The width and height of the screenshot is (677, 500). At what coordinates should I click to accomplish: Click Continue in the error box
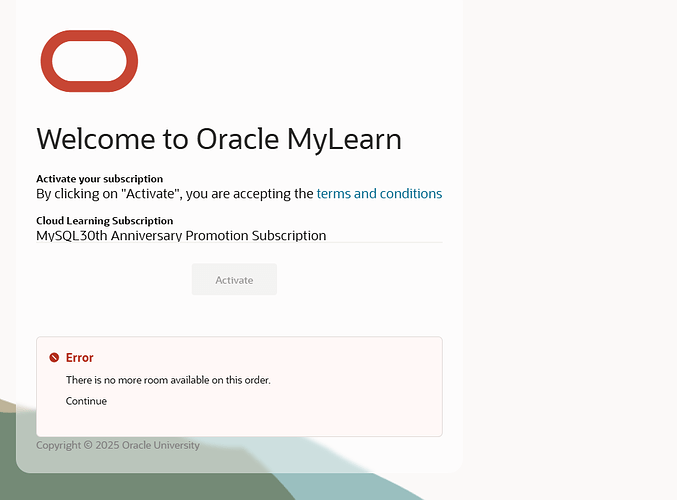[86, 401]
